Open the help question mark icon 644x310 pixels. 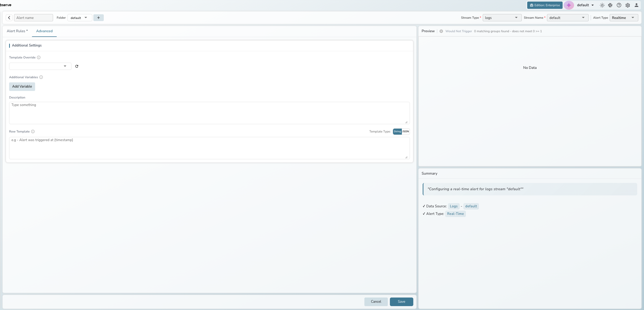(619, 5)
